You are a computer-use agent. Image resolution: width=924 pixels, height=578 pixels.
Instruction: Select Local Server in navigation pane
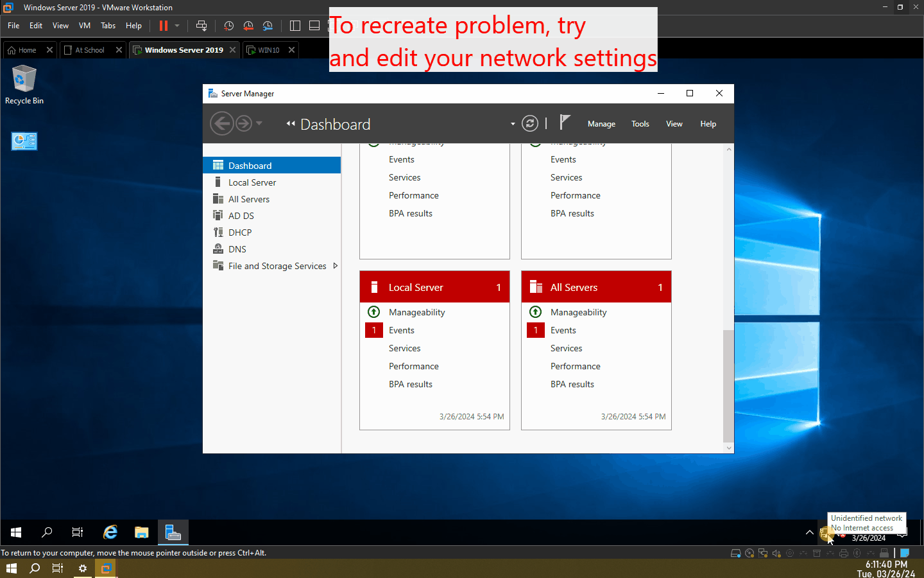coord(272,182)
